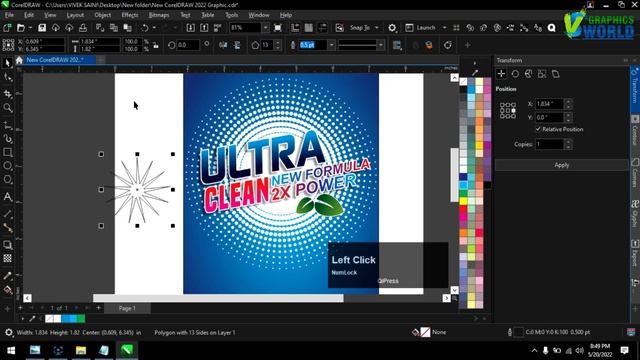640x360 pixels.
Task: Select the Transparency checkerboard tool
Action: click(x=7, y=258)
